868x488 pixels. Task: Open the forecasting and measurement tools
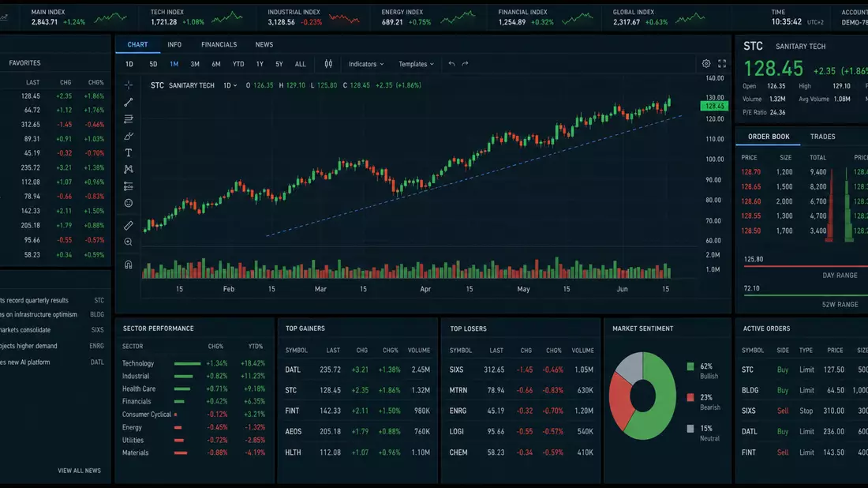point(129,186)
